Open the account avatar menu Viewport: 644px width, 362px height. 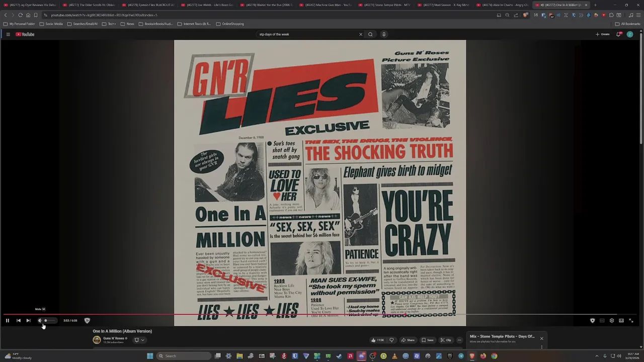click(x=630, y=34)
